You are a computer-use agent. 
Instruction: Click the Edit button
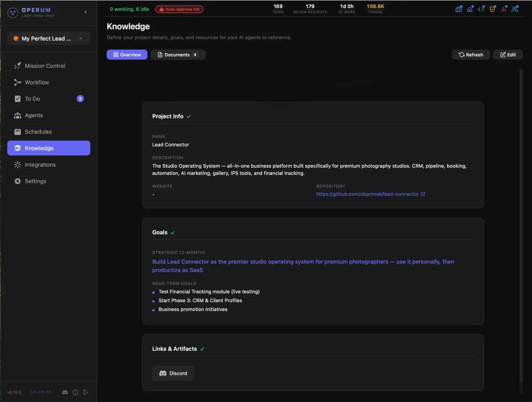(x=508, y=55)
